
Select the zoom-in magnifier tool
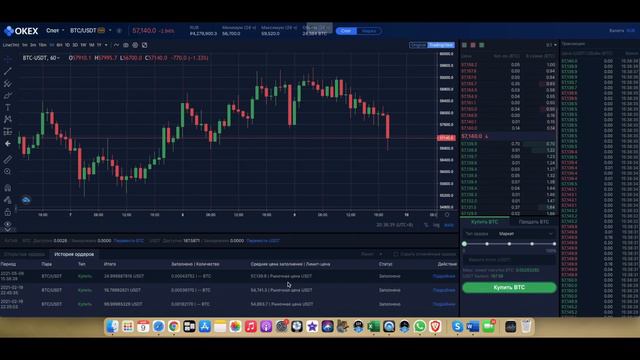click(x=7, y=171)
